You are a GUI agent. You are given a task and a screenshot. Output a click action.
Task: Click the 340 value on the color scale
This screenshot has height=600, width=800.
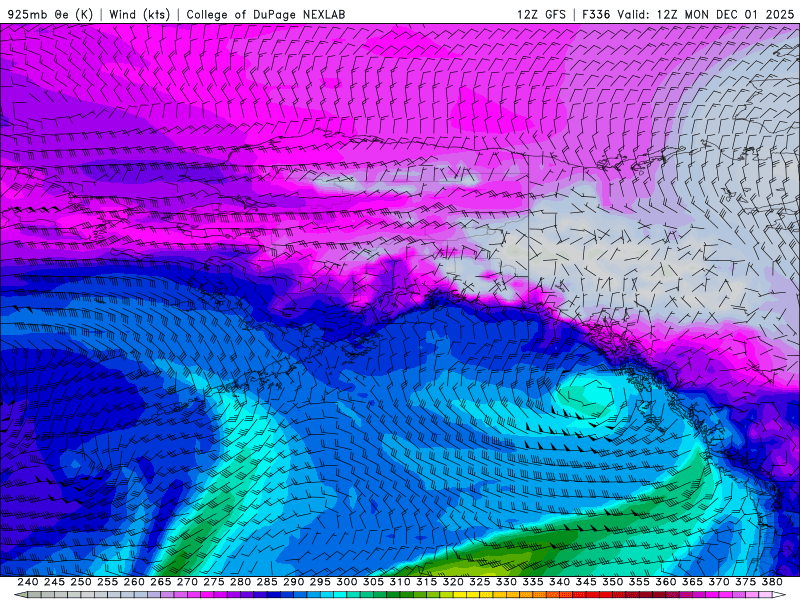559,582
